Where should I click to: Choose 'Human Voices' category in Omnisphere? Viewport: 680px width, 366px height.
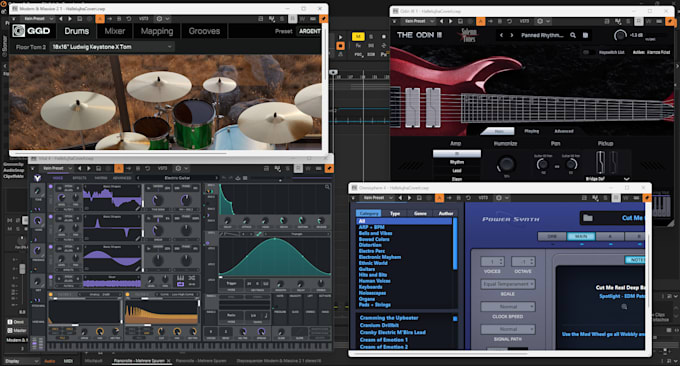[374, 281]
